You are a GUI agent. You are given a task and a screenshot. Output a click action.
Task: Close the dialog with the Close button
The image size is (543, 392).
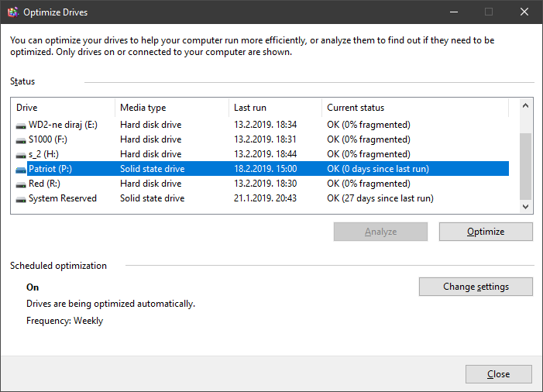point(499,374)
